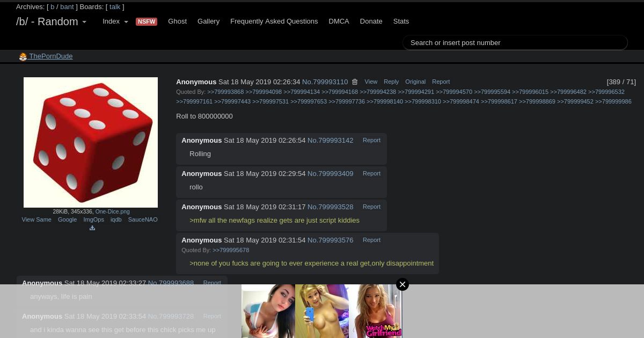
Task: Expand the Index dropdown menu
Action: (x=115, y=21)
